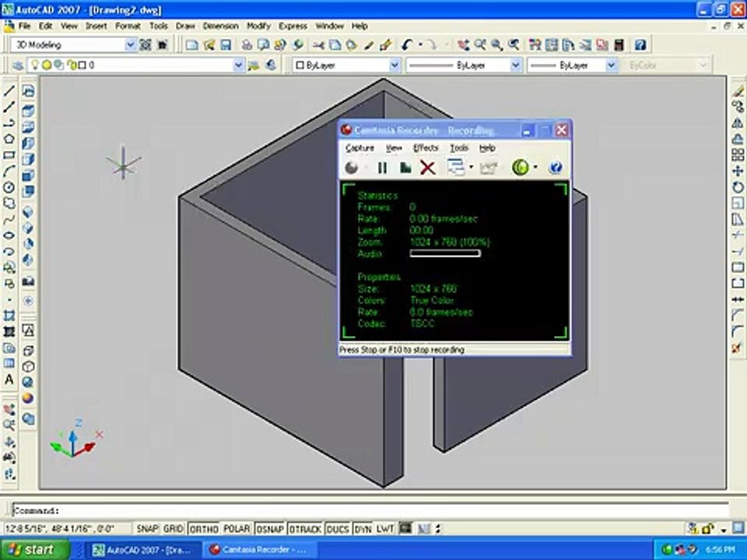Click the Match Properties brush icon
Screen dimensions: 747x560
[385, 45]
